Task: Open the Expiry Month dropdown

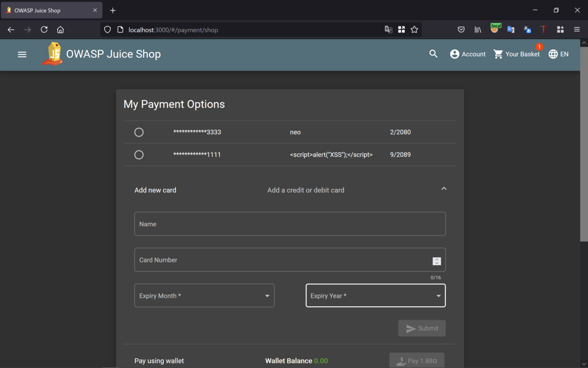Action: tap(204, 295)
